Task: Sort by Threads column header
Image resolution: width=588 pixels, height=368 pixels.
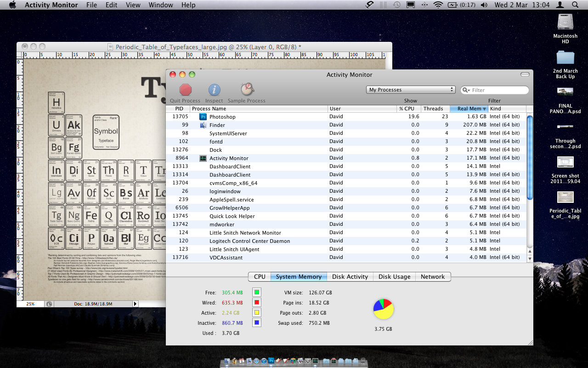Action: tap(435, 109)
